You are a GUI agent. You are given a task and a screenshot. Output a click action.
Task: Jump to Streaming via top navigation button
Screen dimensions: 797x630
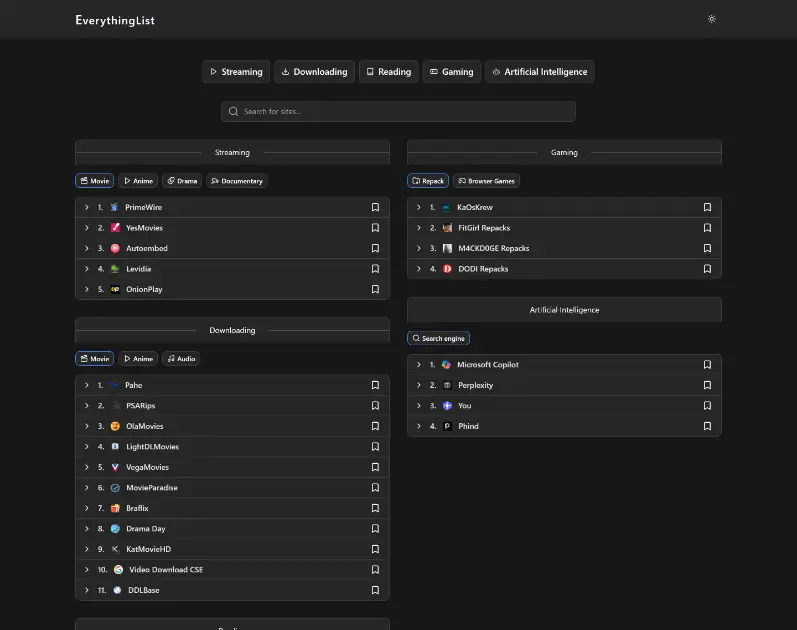pos(236,72)
